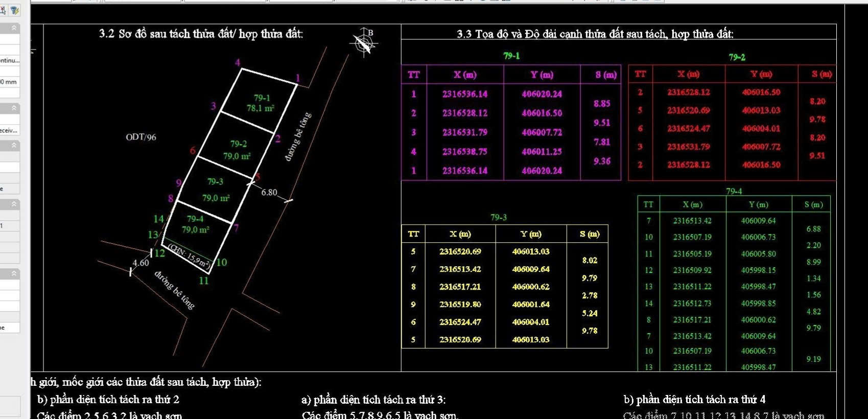The width and height of the screenshot is (868, 419).
Task: Click the '6.80' road width dimension
Action: pyautogui.click(x=269, y=192)
